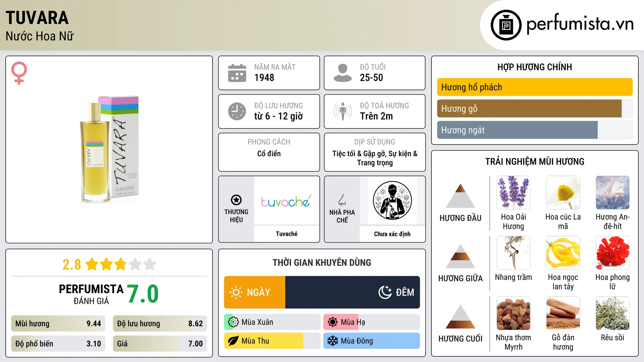The image size is (644, 362).
Task: Open the Hoa cúc La mã chamomile thumbnail
Action: click(x=563, y=193)
